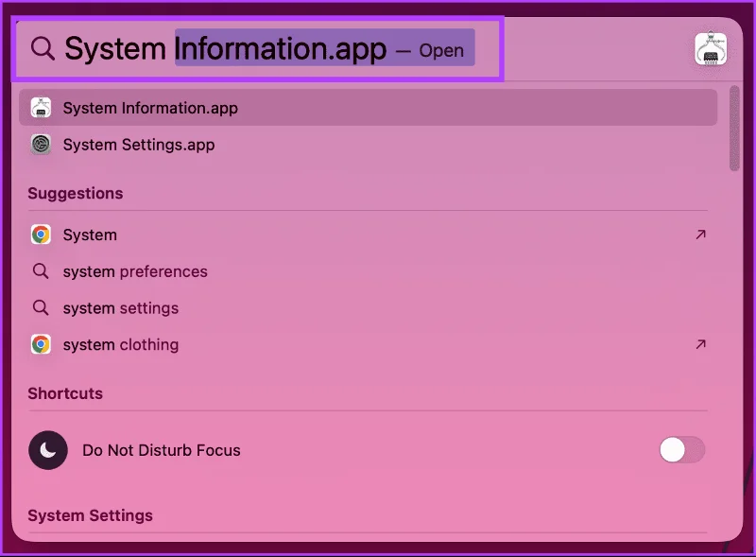The height and width of the screenshot is (557, 756).
Task: Choose the System suggestion text
Action: tap(90, 235)
